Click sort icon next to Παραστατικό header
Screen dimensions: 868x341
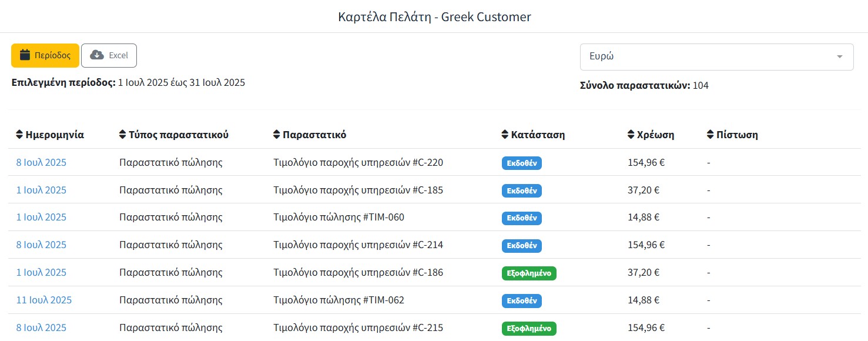tap(277, 135)
